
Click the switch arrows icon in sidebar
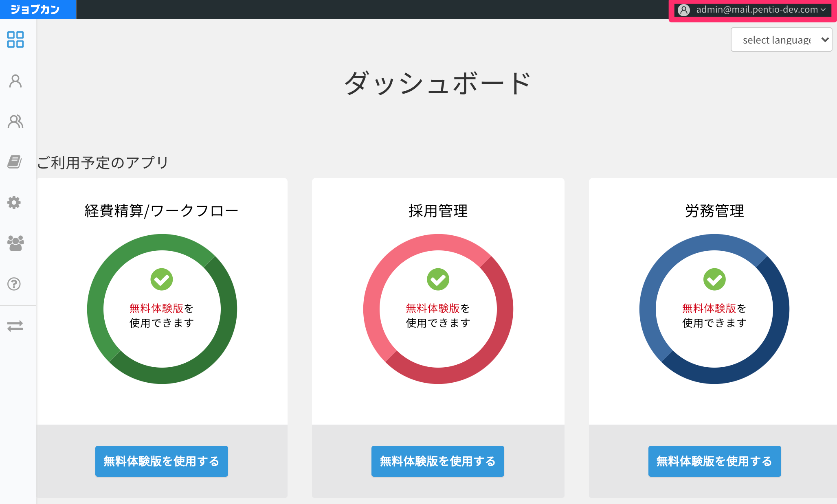pyautogui.click(x=15, y=326)
